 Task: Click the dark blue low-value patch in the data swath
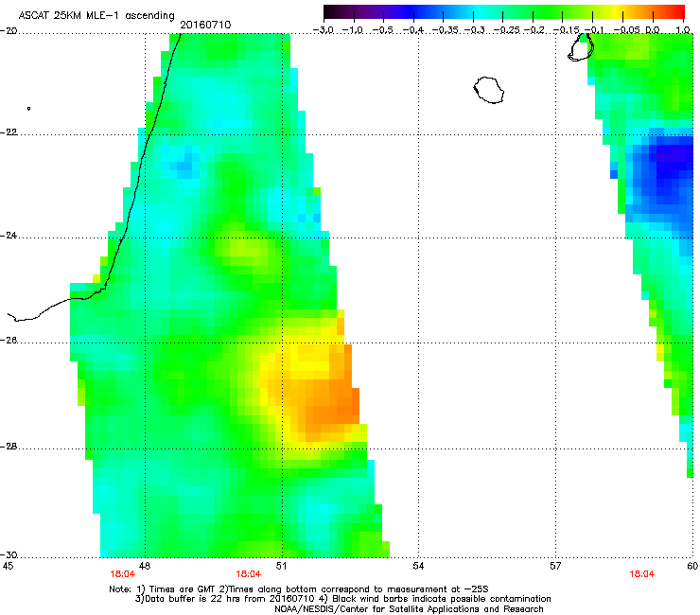(665, 172)
